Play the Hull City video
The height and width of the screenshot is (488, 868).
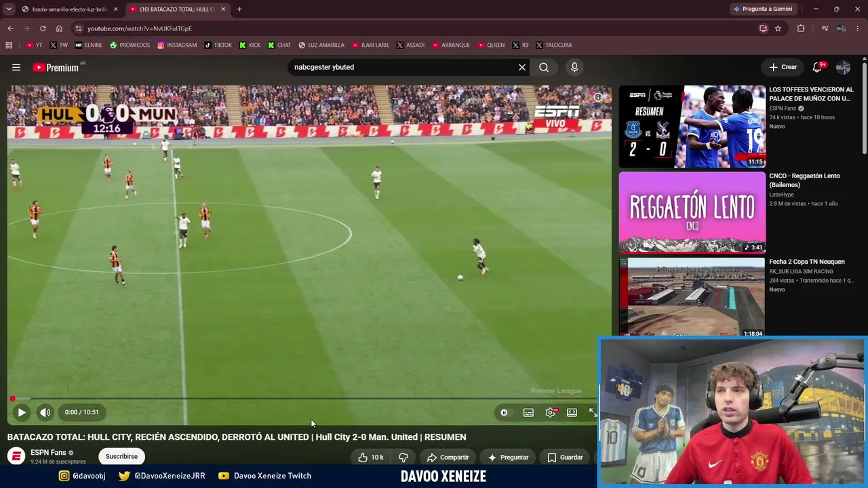pos(22,412)
